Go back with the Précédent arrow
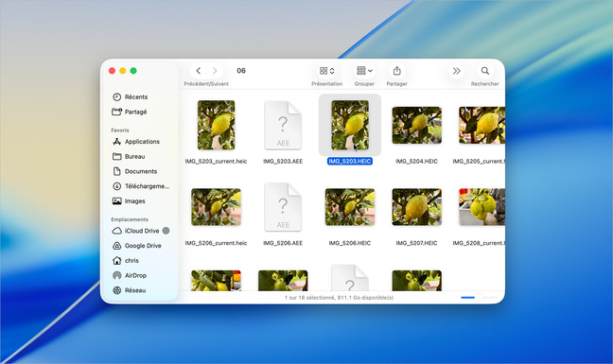The width and height of the screenshot is (613, 364). pyautogui.click(x=199, y=71)
